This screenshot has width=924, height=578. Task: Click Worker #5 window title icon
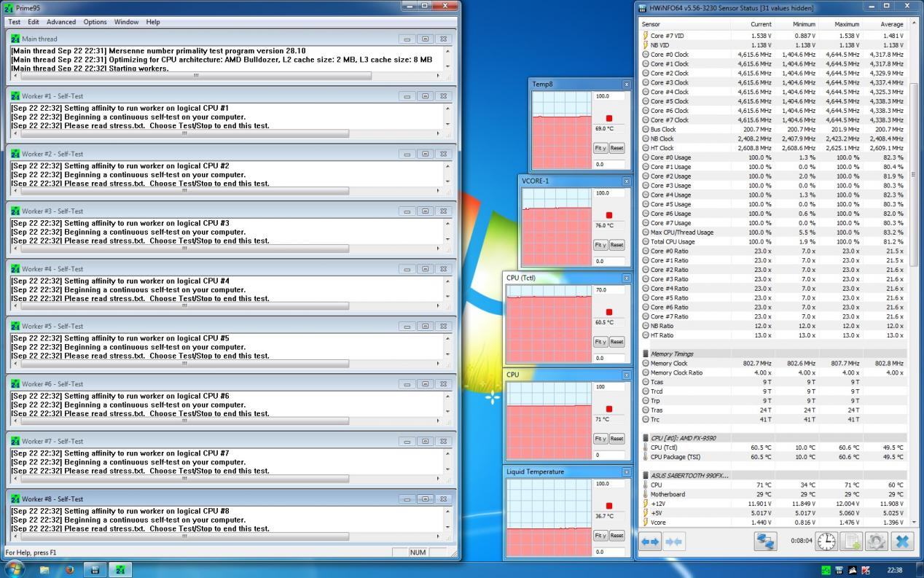pos(15,327)
